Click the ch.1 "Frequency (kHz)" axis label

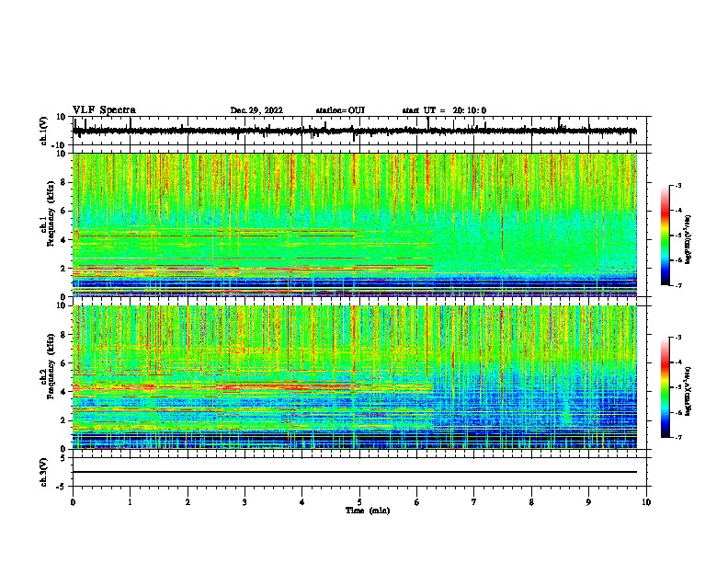pos(51,214)
